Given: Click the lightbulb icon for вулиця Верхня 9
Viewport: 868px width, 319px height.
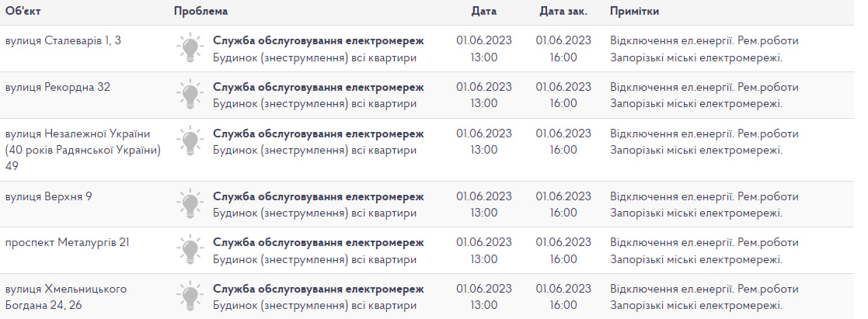Looking at the screenshot, I should (190, 203).
